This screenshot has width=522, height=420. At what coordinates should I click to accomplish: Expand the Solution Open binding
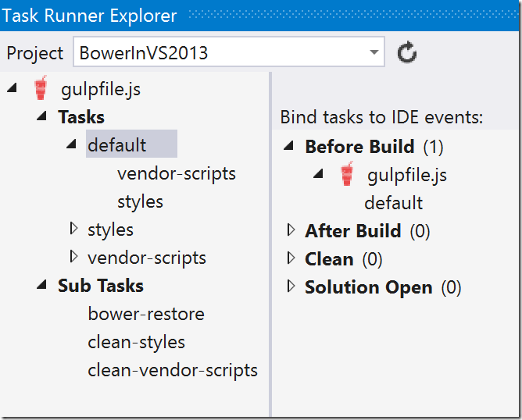pos(291,287)
